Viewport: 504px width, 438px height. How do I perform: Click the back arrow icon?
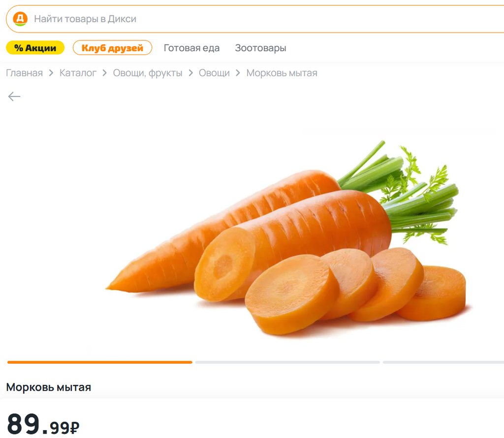(14, 96)
